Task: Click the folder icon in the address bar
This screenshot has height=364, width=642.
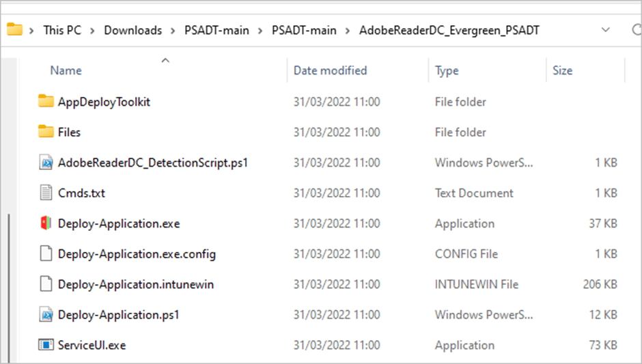Action: (15, 29)
